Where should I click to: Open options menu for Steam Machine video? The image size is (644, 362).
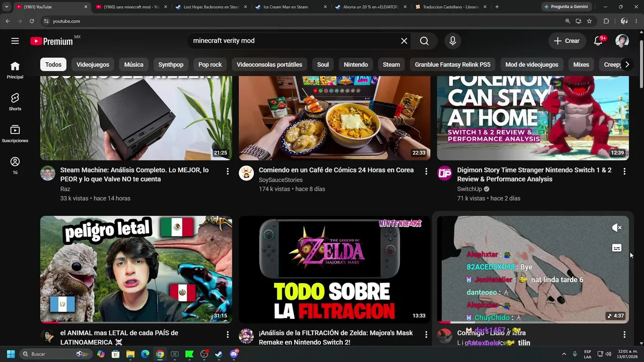[x=227, y=171]
